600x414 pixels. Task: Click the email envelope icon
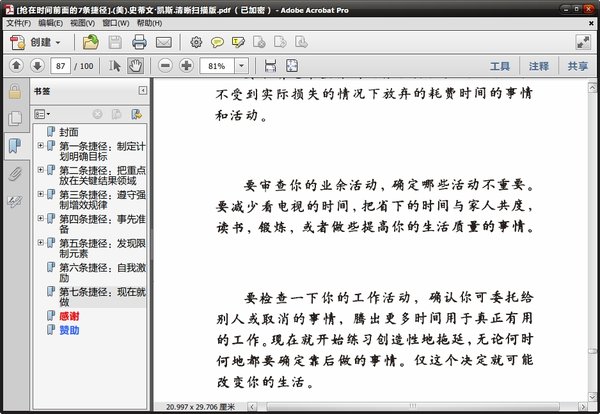[x=163, y=42]
